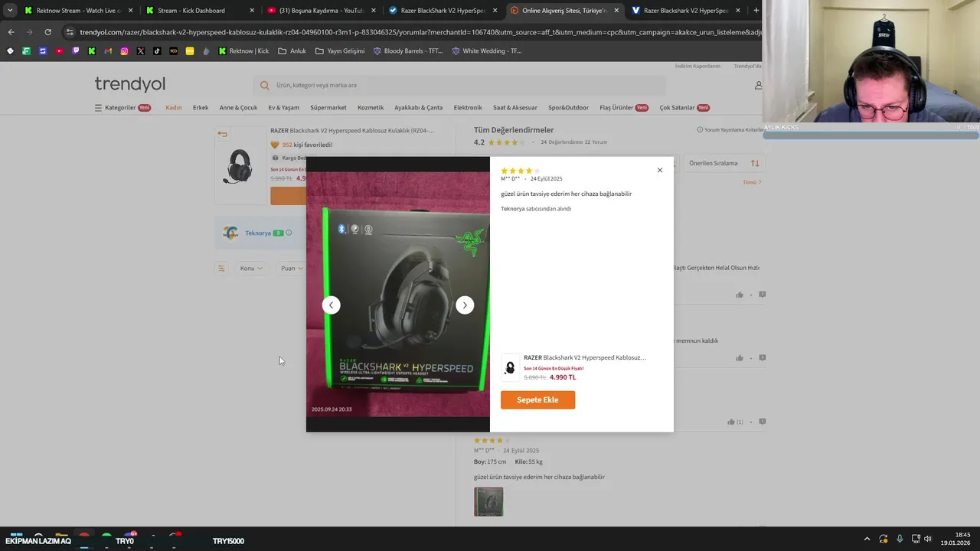Image resolution: width=980 pixels, height=551 pixels.
Task: Click the Tümü link
Action: tap(752, 182)
